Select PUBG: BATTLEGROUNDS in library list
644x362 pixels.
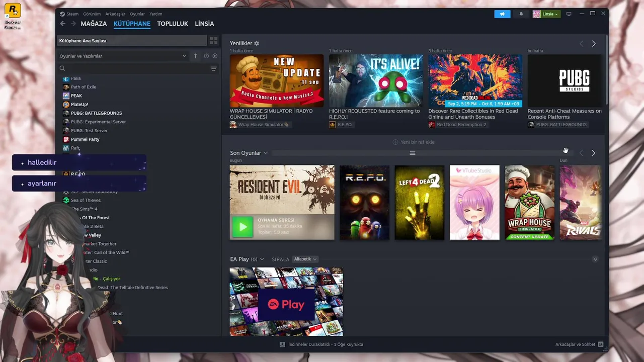tap(96, 113)
